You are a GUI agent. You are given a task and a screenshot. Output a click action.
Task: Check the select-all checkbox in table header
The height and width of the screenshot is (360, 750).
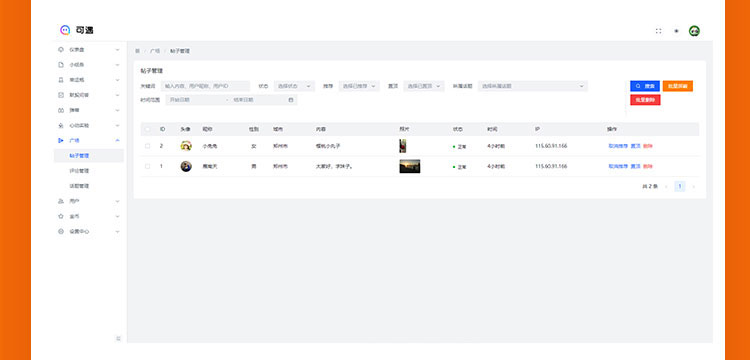coord(147,129)
